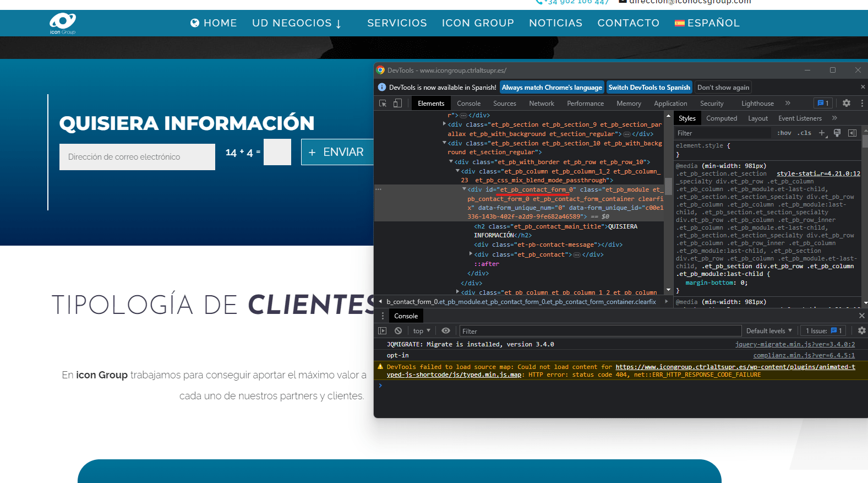This screenshot has height=483, width=868.
Task: Select the inspect element picker icon in DevTools
Action: pos(383,103)
